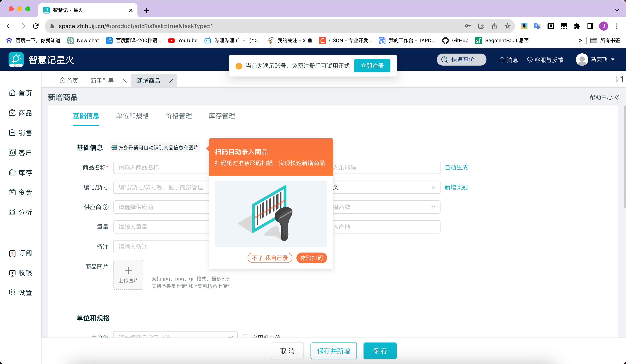Click the 新增类别 link
Viewport: 626px width, 364px height.
pyautogui.click(x=456, y=187)
